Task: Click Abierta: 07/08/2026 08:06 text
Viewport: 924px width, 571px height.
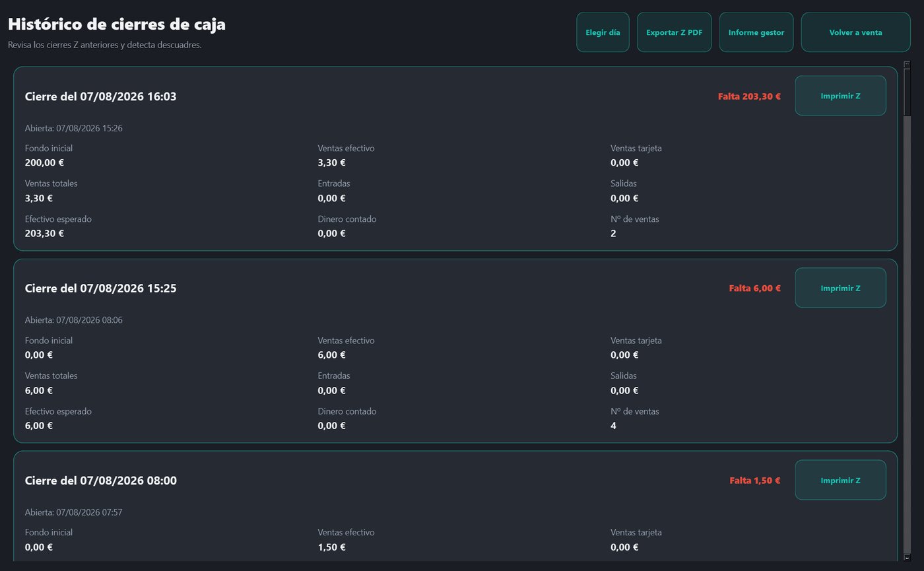Action: (x=73, y=320)
